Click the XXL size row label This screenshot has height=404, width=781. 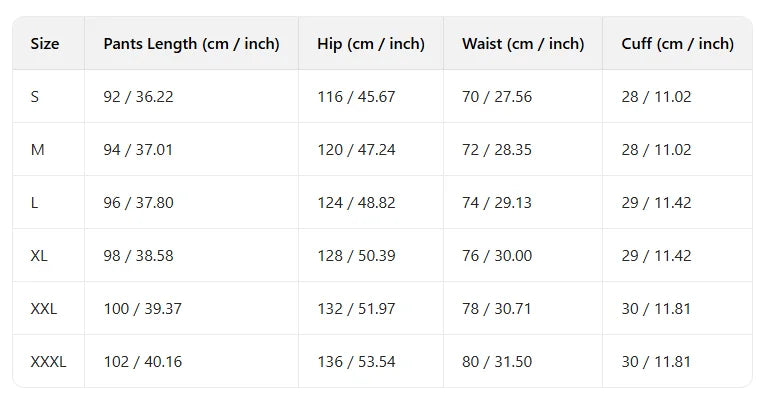click(x=44, y=309)
